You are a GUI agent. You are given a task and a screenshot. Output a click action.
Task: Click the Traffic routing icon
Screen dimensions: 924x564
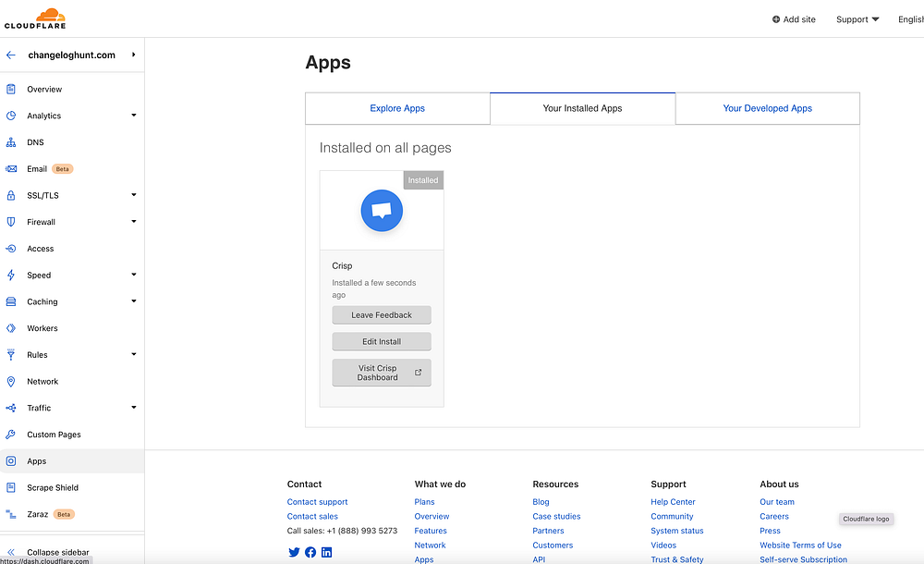10,408
